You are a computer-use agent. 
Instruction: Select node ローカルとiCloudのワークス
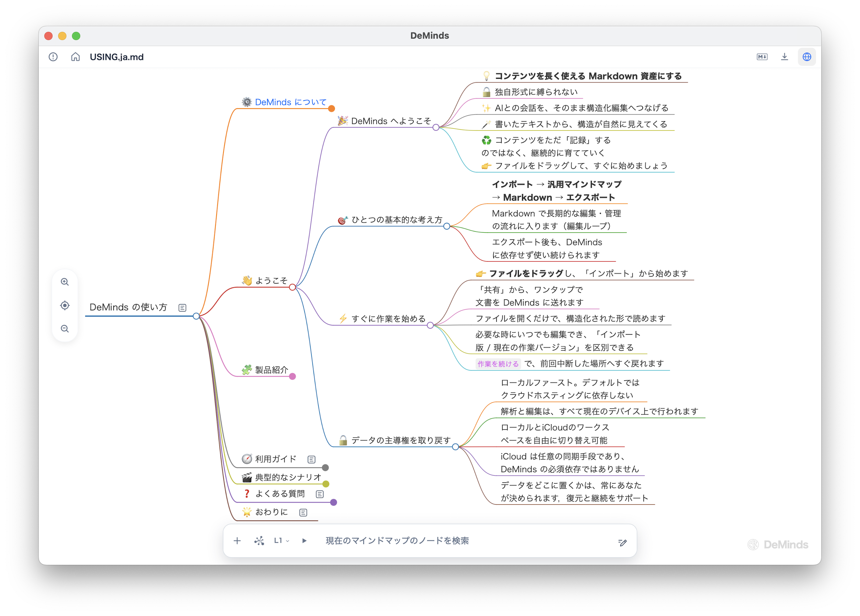[x=555, y=434]
